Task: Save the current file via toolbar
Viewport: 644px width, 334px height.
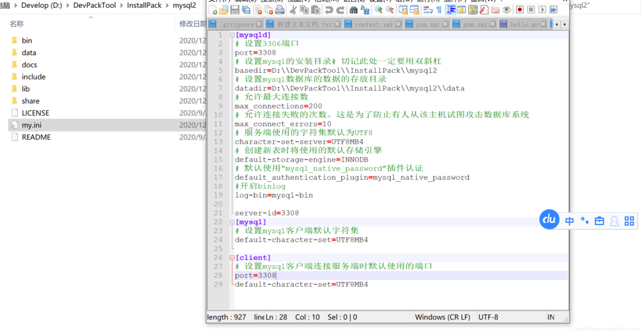Action: coord(234,10)
